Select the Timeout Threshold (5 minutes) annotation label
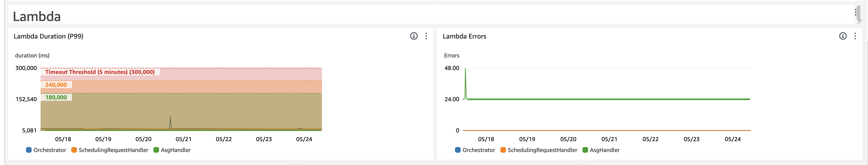 100,72
